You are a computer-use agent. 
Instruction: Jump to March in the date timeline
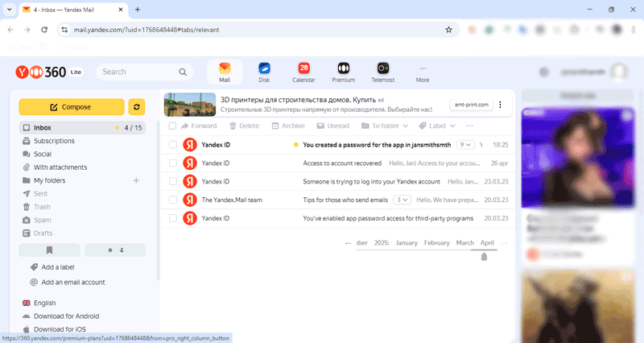click(465, 243)
